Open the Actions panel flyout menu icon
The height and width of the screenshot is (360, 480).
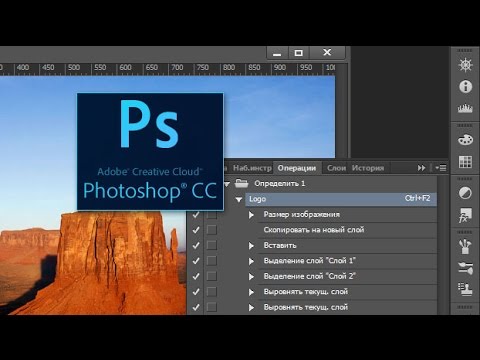[x=441, y=168]
